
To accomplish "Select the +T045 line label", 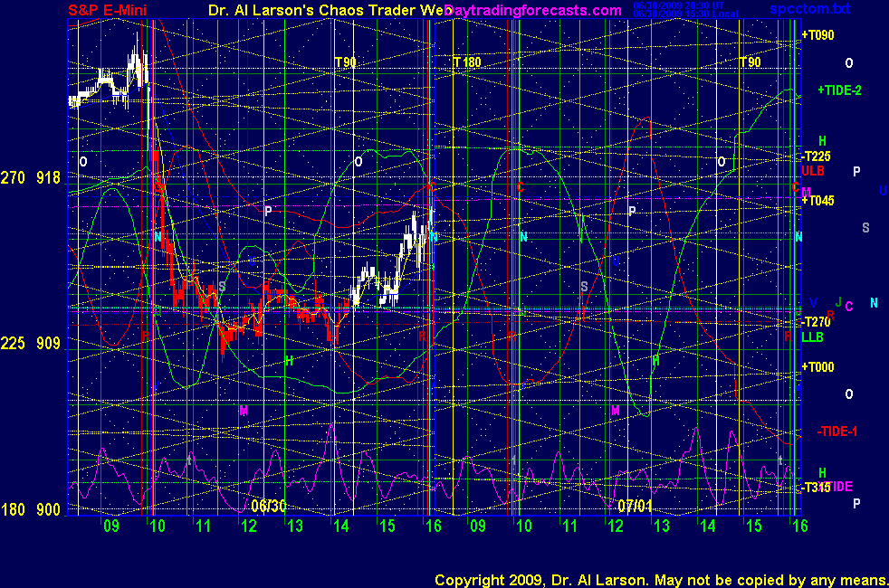I will [x=817, y=201].
